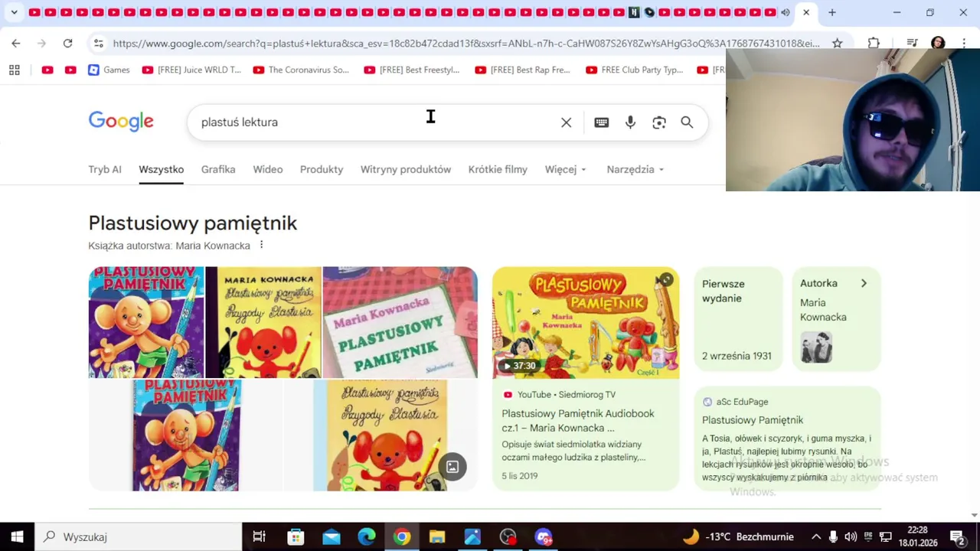The width and height of the screenshot is (980, 551).
Task: Show hidden system tray icons
Action: click(x=816, y=536)
